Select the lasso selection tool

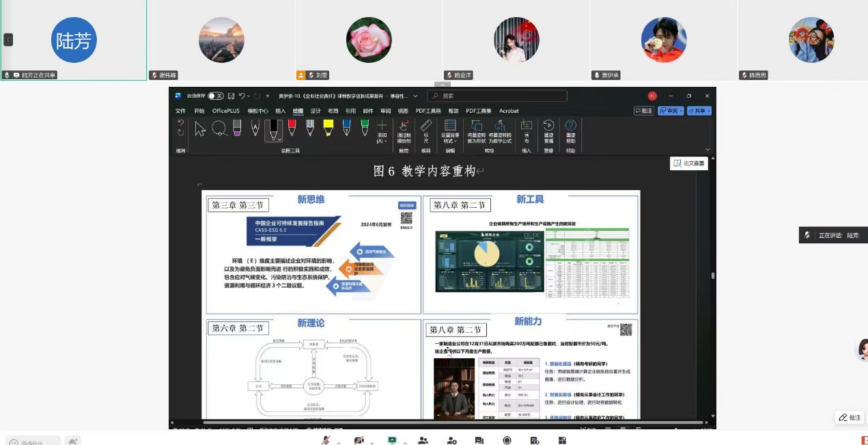[x=220, y=130]
